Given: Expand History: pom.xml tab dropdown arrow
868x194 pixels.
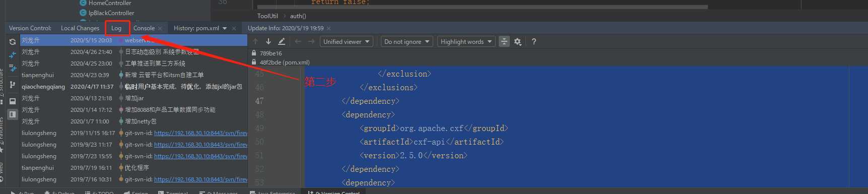Looking at the screenshot, I should pos(225,28).
